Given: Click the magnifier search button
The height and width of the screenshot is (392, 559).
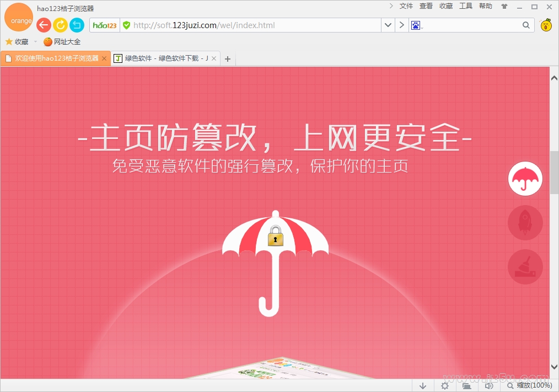Looking at the screenshot, I should (526, 25).
